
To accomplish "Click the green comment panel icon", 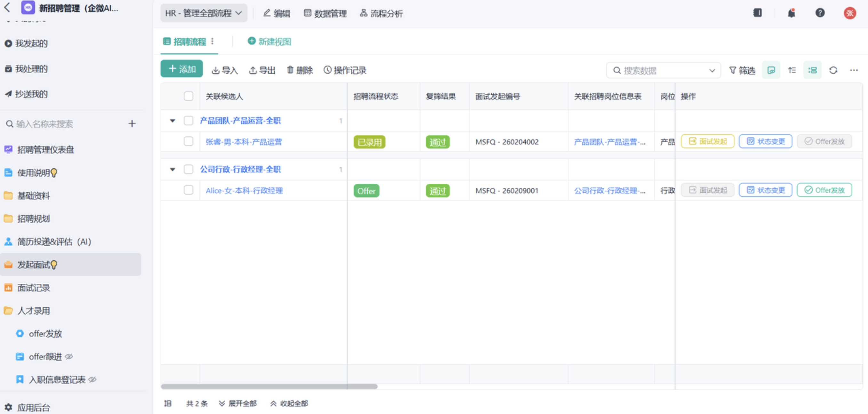I will pos(771,70).
